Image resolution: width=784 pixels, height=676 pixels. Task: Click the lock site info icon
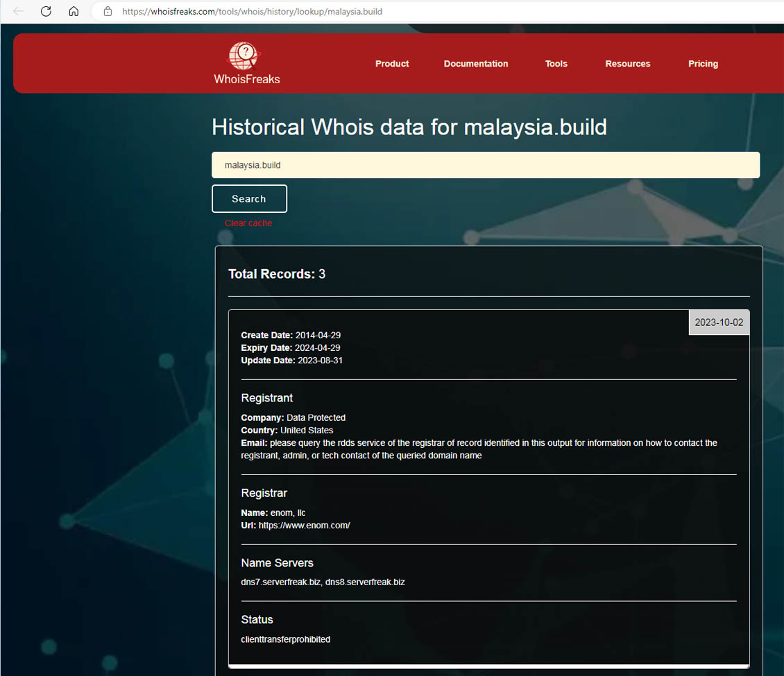tap(108, 11)
